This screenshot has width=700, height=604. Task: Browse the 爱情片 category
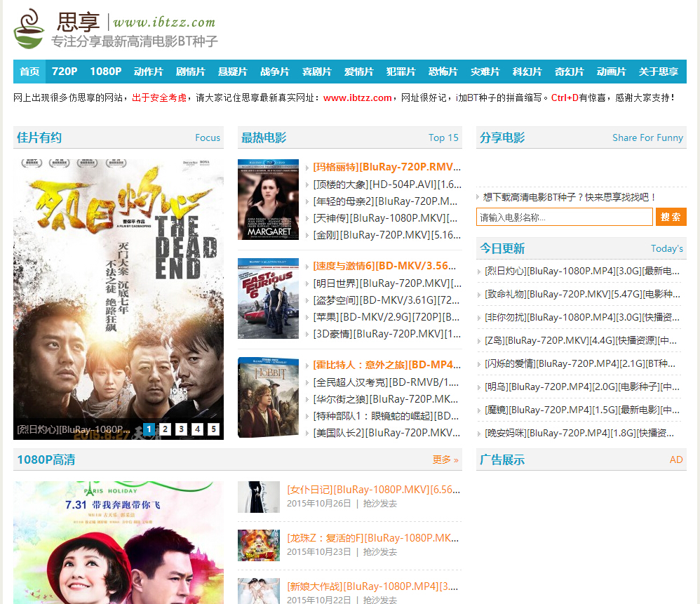click(x=358, y=72)
